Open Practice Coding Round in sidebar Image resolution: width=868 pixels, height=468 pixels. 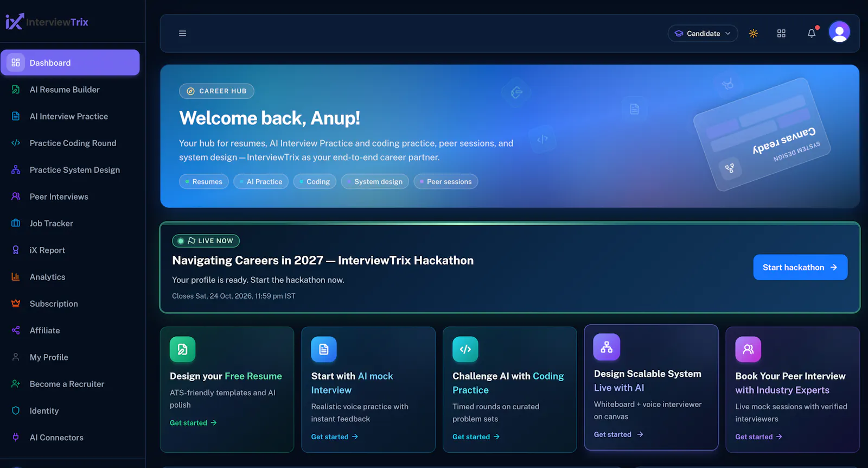click(70, 143)
